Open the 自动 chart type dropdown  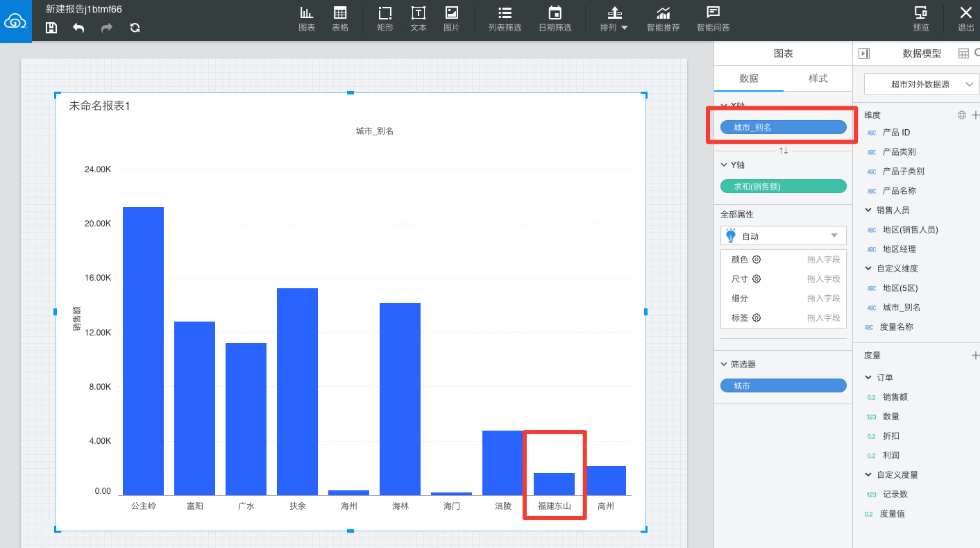[783, 235]
